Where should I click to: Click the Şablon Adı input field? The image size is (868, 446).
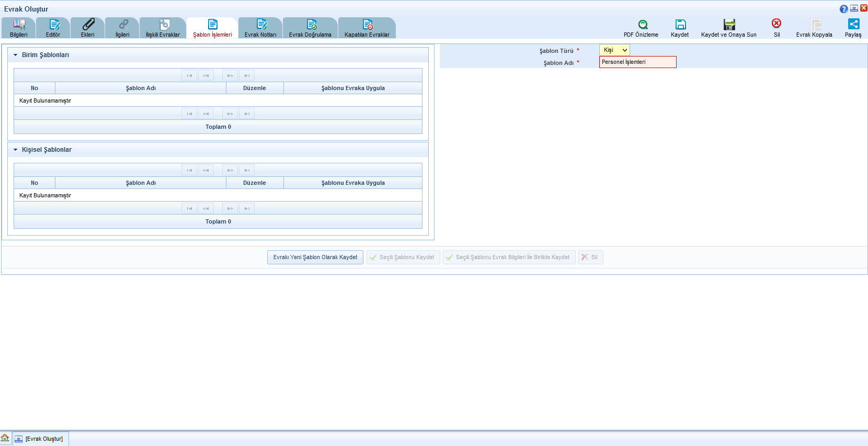pyautogui.click(x=637, y=62)
